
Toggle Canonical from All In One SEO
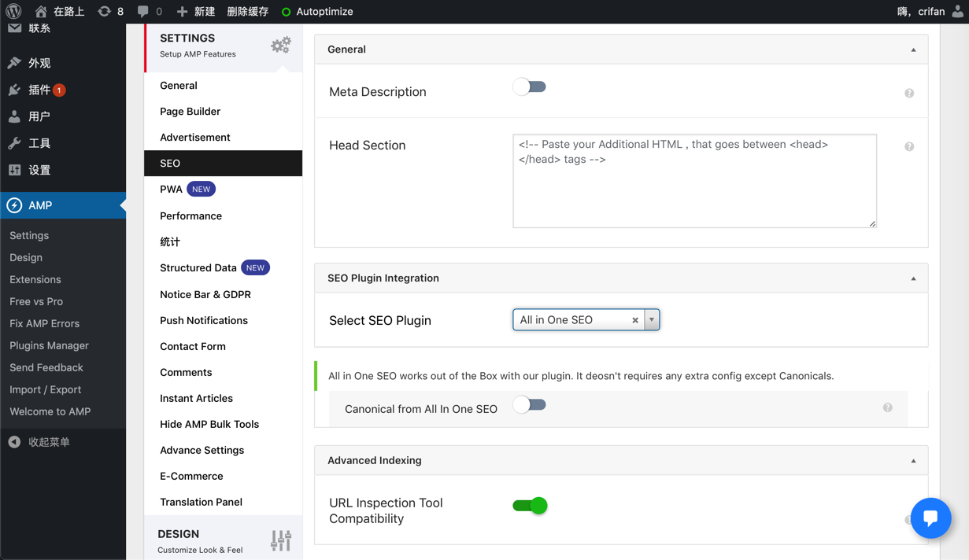(529, 405)
